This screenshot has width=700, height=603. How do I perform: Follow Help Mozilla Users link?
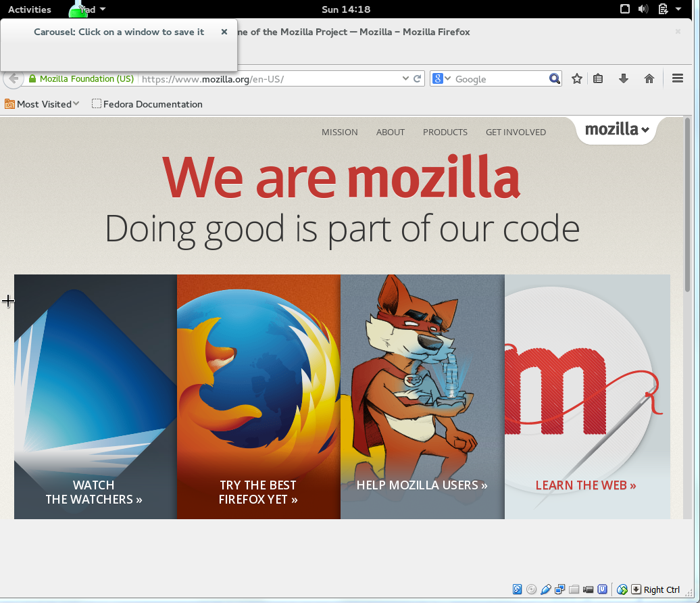coord(422,485)
